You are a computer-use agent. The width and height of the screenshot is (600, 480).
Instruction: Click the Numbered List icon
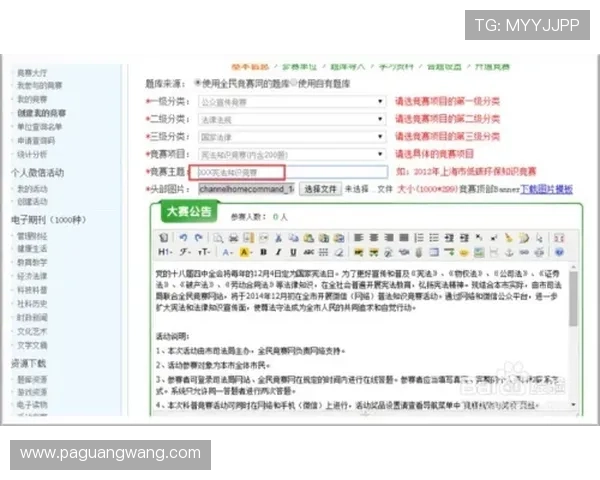click(419, 238)
